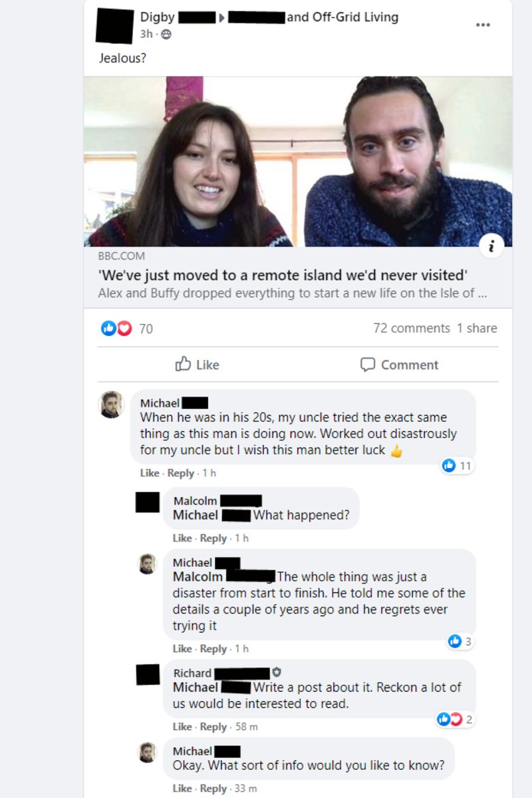Open the 1 share link
The image size is (532, 798).
click(x=477, y=328)
